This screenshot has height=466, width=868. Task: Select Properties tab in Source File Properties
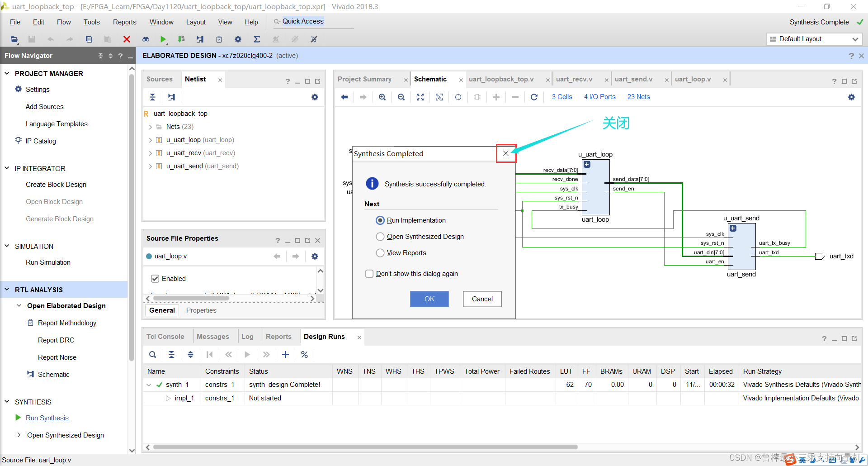201,310
